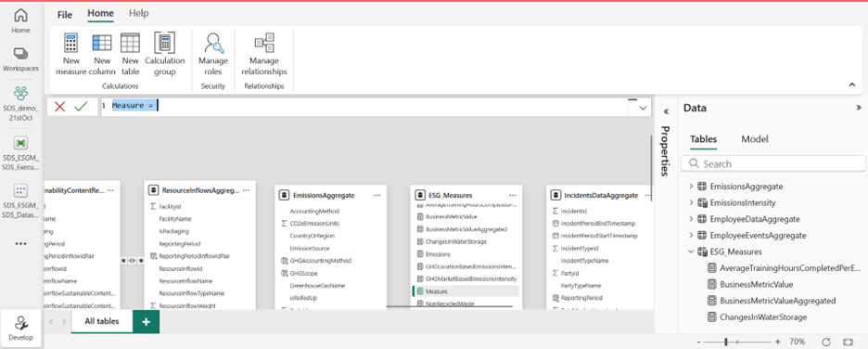
Task: Select the Help ribbon tab
Action: click(138, 13)
